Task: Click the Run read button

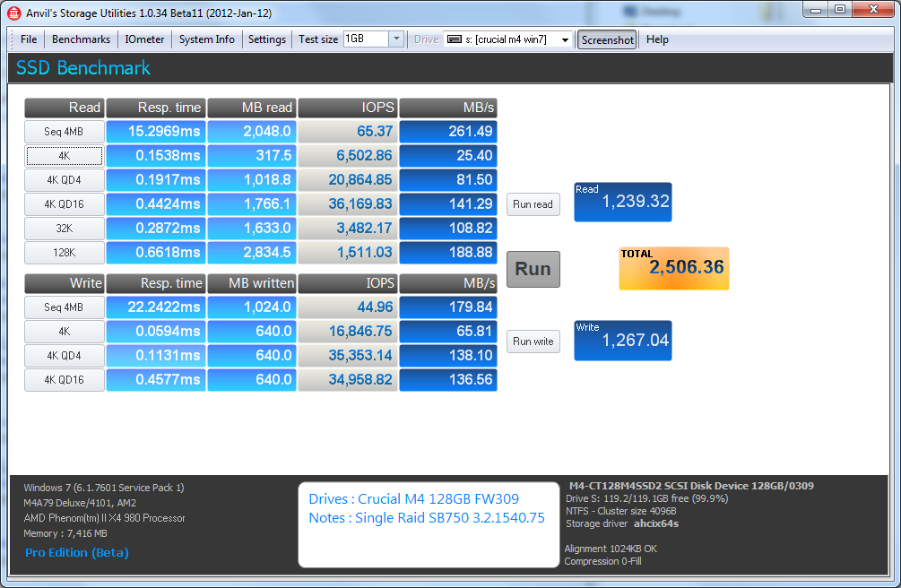Action: (x=533, y=204)
